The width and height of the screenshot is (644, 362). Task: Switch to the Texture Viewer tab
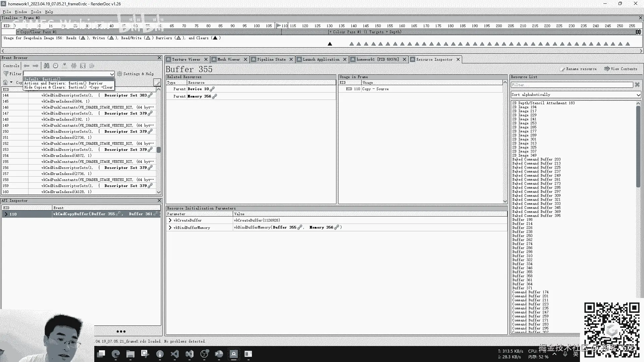pyautogui.click(x=186, y=59)
